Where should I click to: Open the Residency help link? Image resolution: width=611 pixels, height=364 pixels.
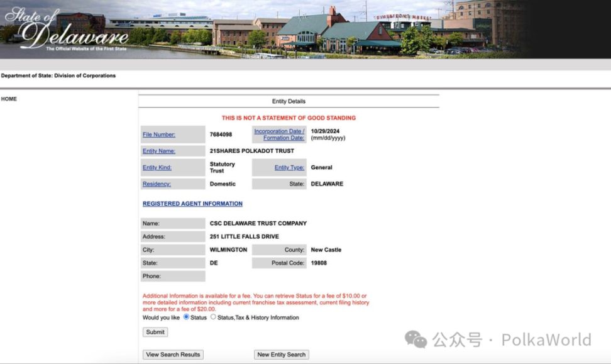tap(157, 184)
